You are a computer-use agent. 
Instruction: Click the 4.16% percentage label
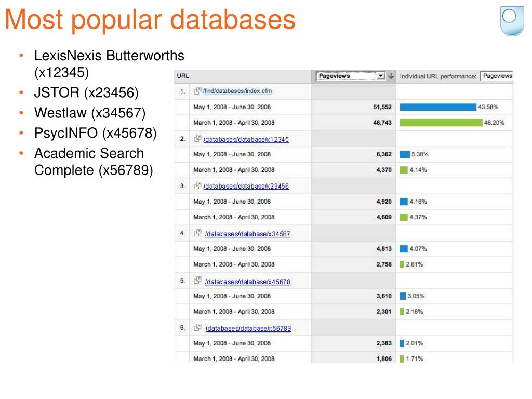tap(418, 202)
